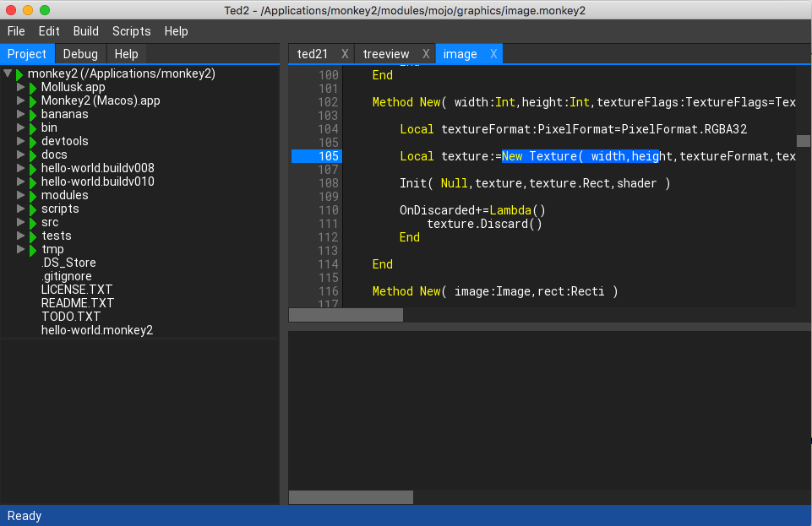812x526 pixels.
Task: Click the green folder icon next to bananas
Action: coord(34,115)
